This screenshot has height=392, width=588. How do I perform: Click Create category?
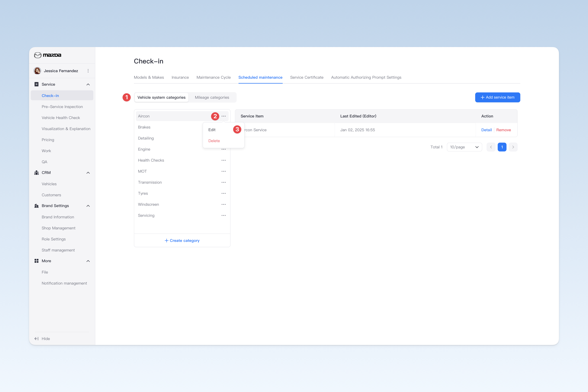pyautogui.click(x=182, y=241)
